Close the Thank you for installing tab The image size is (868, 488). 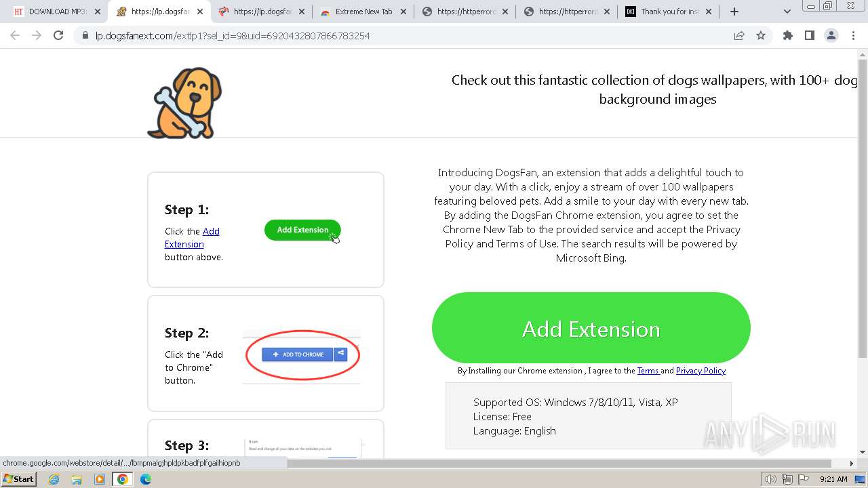709,12
